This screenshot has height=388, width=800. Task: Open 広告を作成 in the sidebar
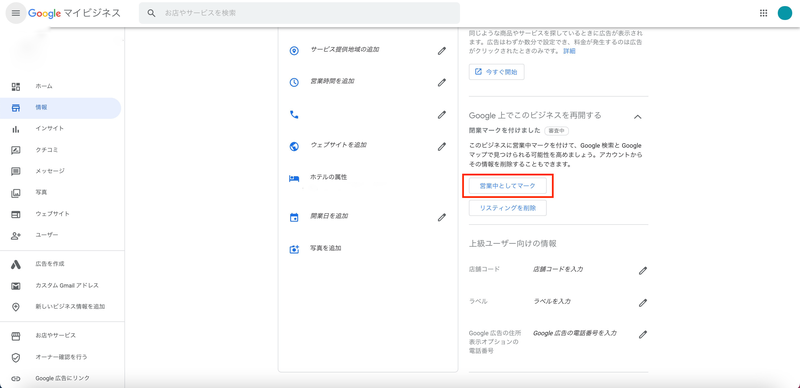pyautogui.click(x=61, y=264)
